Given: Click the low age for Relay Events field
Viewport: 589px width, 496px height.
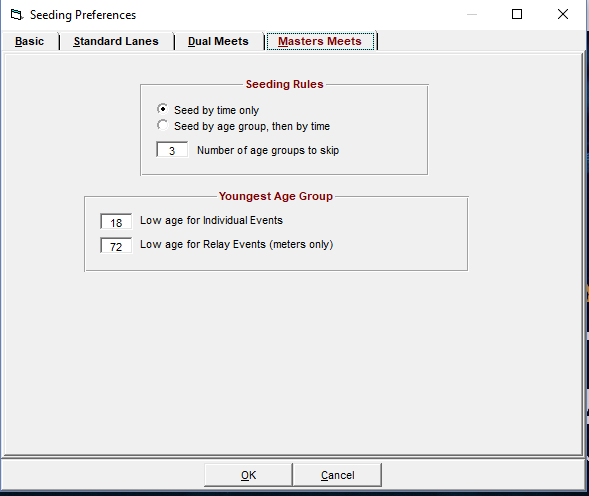Looking at the screenshot, I should 116,246.
